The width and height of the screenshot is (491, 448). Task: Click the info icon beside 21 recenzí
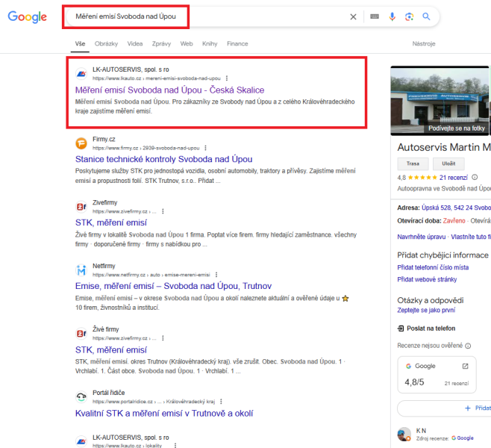[x=475, y=177]
